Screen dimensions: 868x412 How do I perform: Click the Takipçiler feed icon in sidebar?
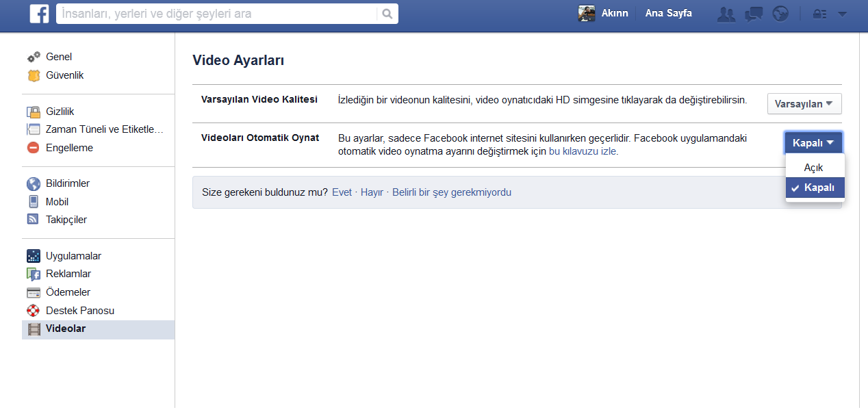[x=34, y=220]
